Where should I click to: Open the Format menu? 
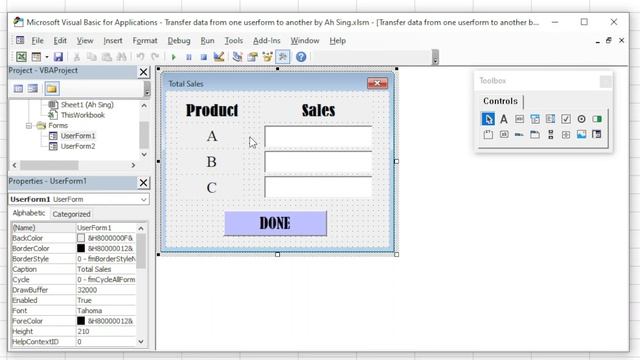point(145,40)
